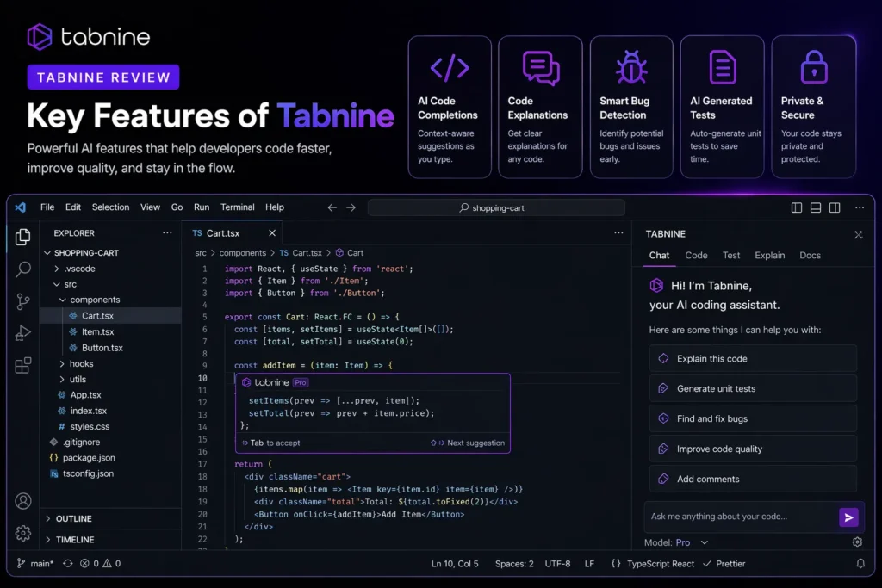Open the Run menu
This screenshot has height=588, width=882.
pyautogui.click(x=202, y=207)
